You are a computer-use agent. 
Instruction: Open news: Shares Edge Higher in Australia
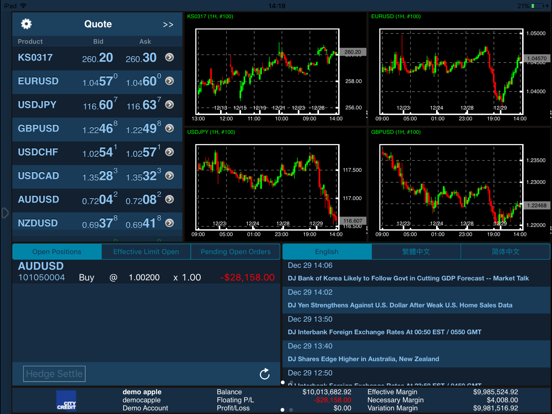[416, 353]
